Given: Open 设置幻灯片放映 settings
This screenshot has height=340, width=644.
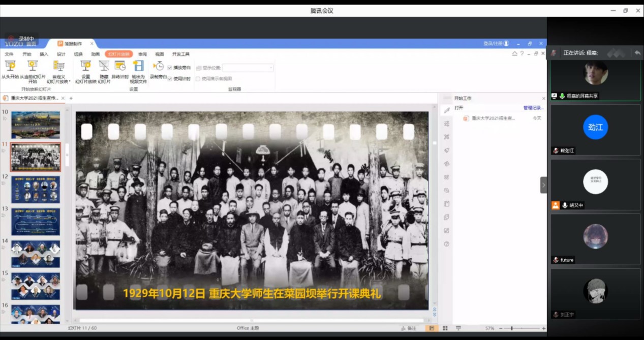Looking at the screenshot, I should coord(85,67).
